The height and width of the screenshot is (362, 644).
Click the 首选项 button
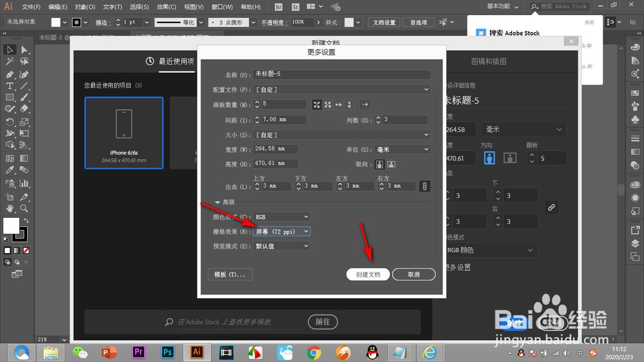tap(419, 22)
